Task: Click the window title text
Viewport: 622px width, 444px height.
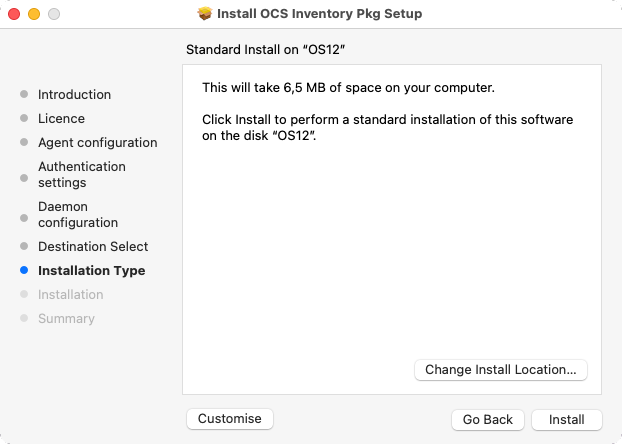Action: (319, 13)
